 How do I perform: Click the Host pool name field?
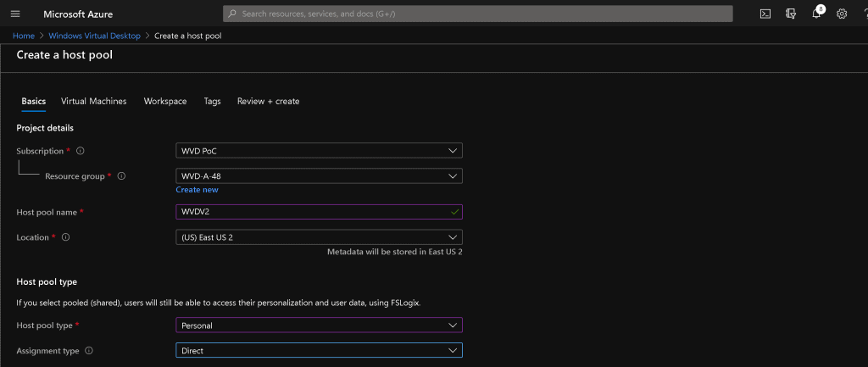point(319,212)
